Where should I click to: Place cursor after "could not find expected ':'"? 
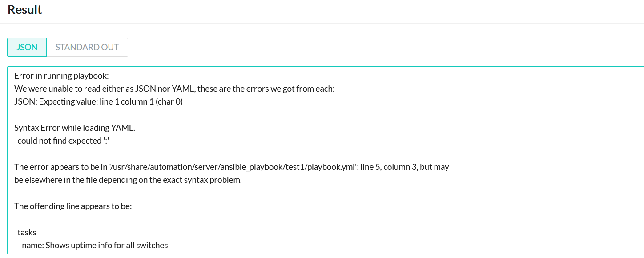click(109, 141)
